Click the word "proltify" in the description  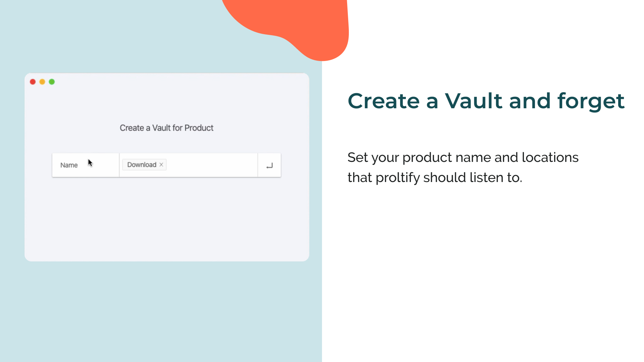click(x=397, y=178)
